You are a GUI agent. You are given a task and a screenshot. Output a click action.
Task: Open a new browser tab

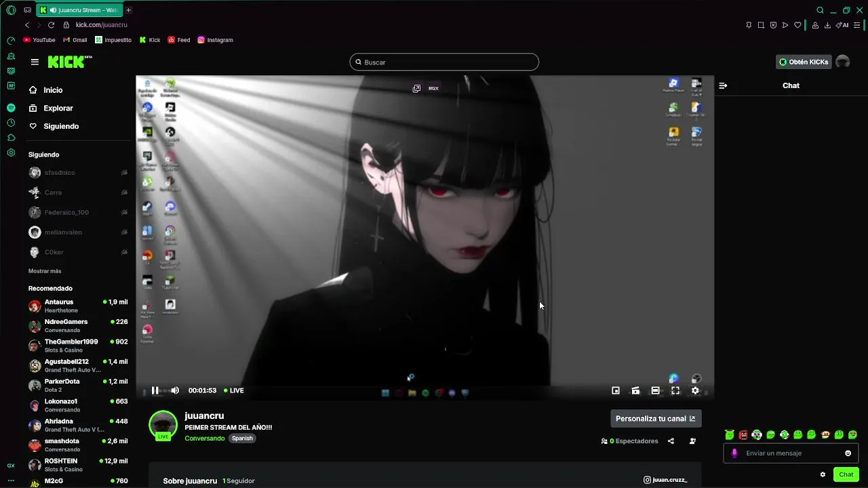pos(128,10)
